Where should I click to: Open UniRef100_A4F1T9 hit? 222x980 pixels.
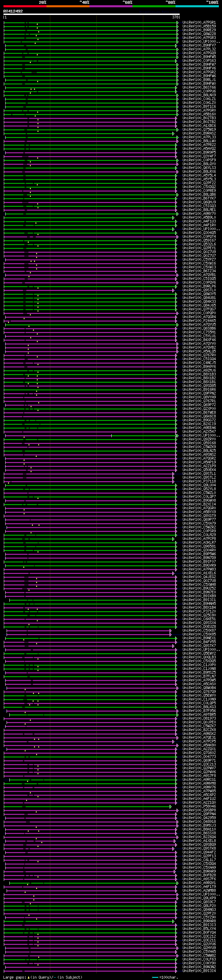point(199,887)
